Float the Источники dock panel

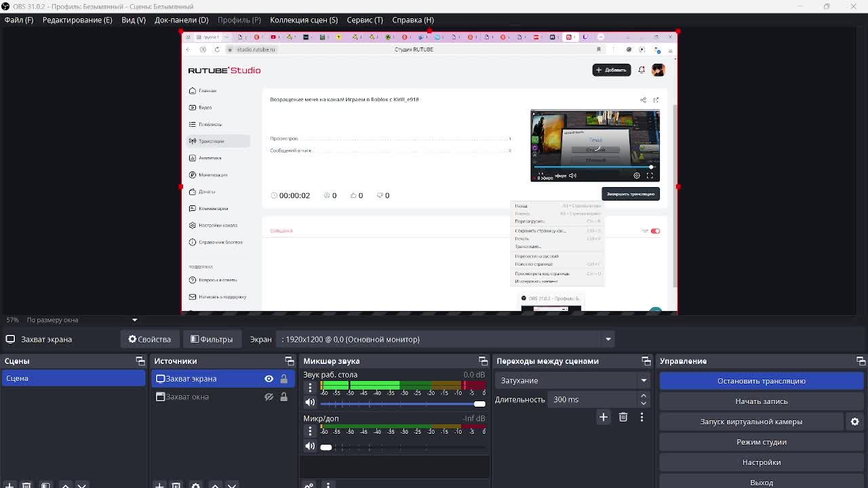[290, 361]
